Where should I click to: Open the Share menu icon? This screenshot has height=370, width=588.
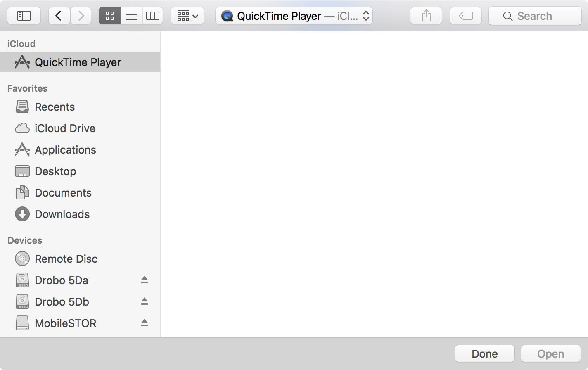coord(426,16)
